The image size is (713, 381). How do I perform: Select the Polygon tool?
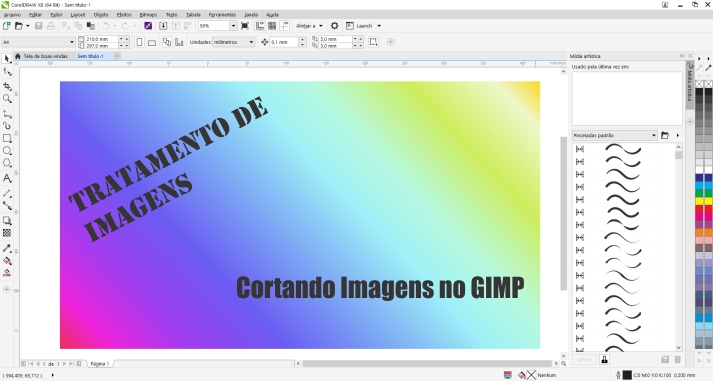7,163
